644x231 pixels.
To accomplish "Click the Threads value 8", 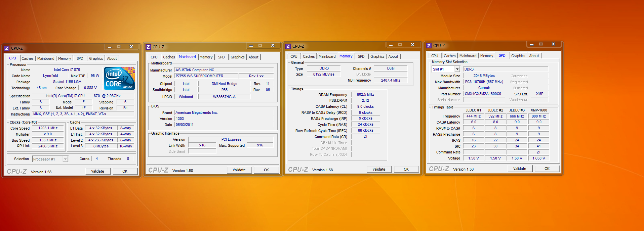I will point(128,159).
